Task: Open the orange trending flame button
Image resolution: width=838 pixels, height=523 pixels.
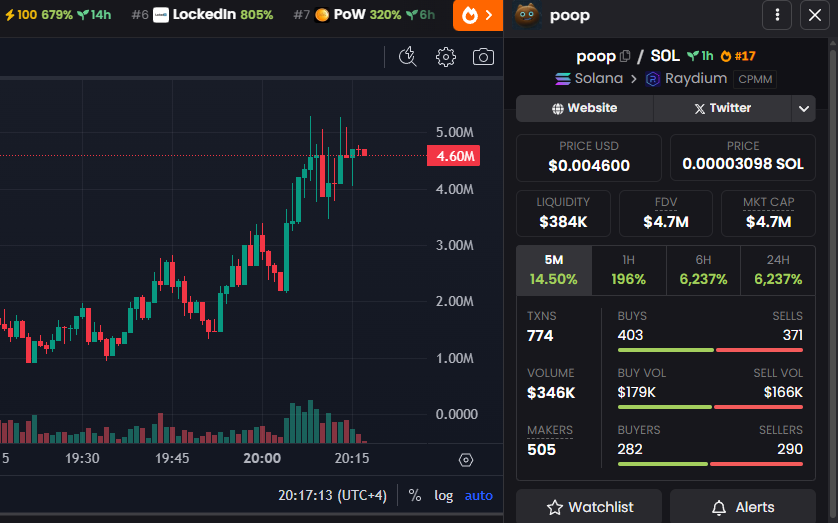Action: [478, 15]
